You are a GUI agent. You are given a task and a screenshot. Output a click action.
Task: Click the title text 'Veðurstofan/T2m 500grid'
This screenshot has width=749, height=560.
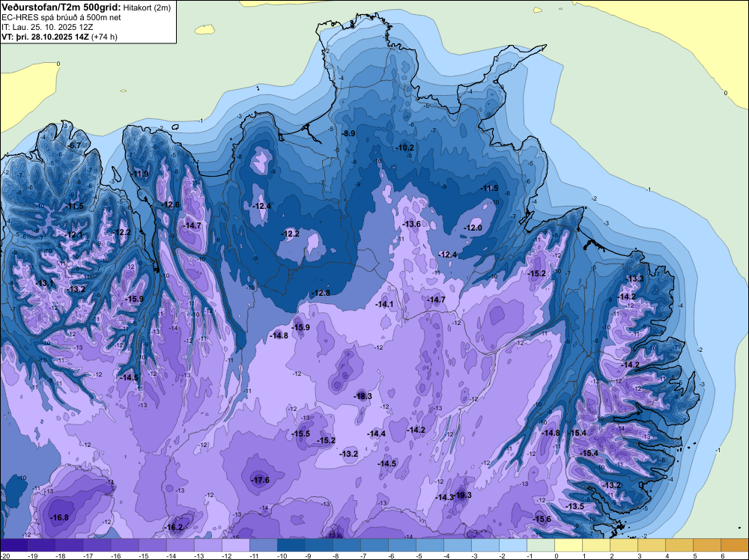[61, 7]
